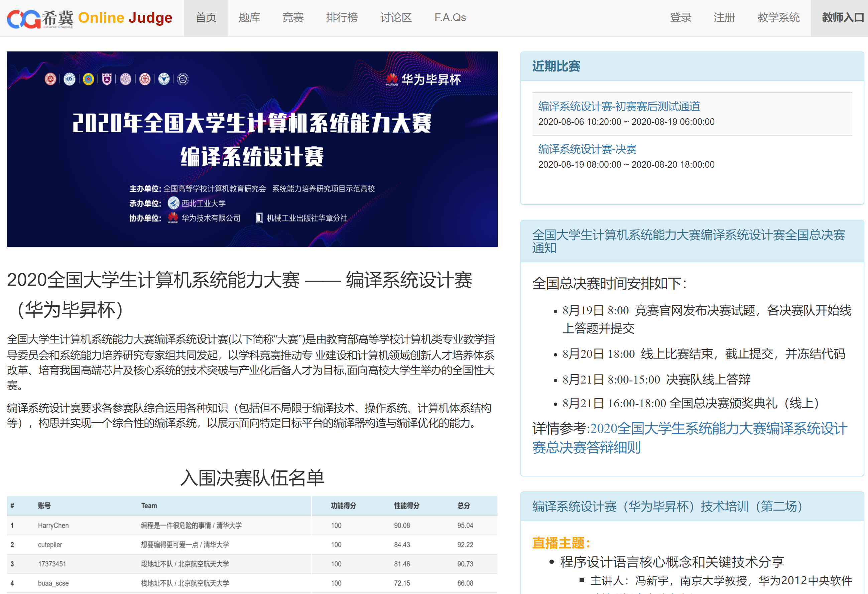Viewport: 868px width, 594px height.
Task: Click the 机械工业出版社 icon in banner
Action: coord(259,218)
